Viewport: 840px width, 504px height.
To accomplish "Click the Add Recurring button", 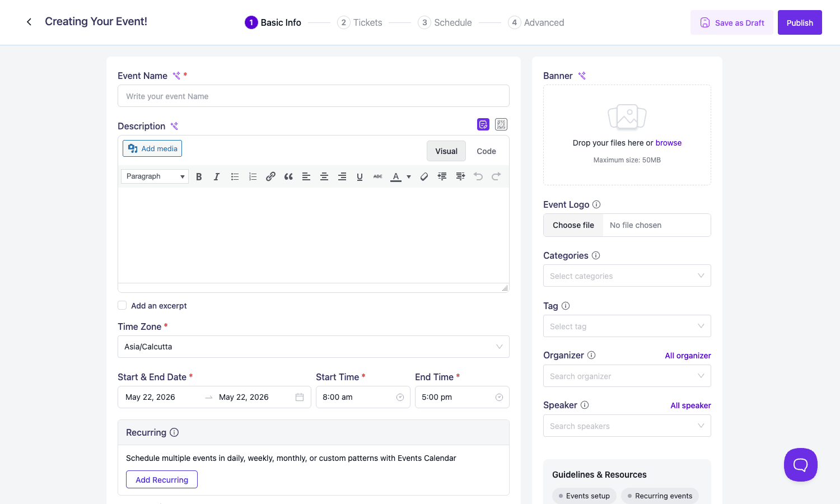I will click(162, 479).
